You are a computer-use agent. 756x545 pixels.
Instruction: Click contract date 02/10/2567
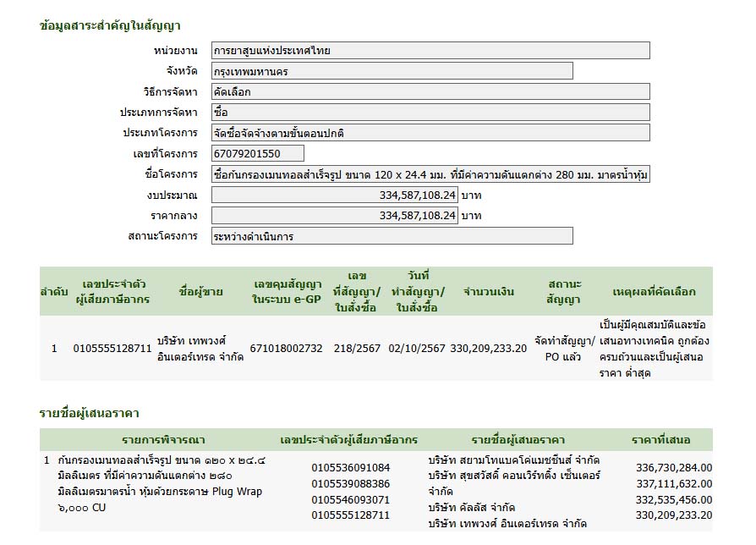tap(417, 348)
